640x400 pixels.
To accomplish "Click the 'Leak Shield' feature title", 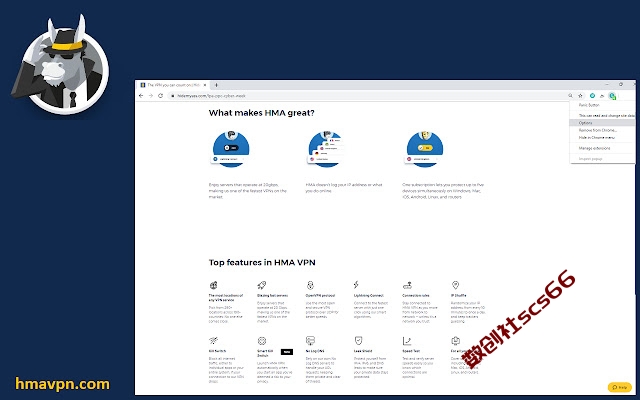I will 363,351.
